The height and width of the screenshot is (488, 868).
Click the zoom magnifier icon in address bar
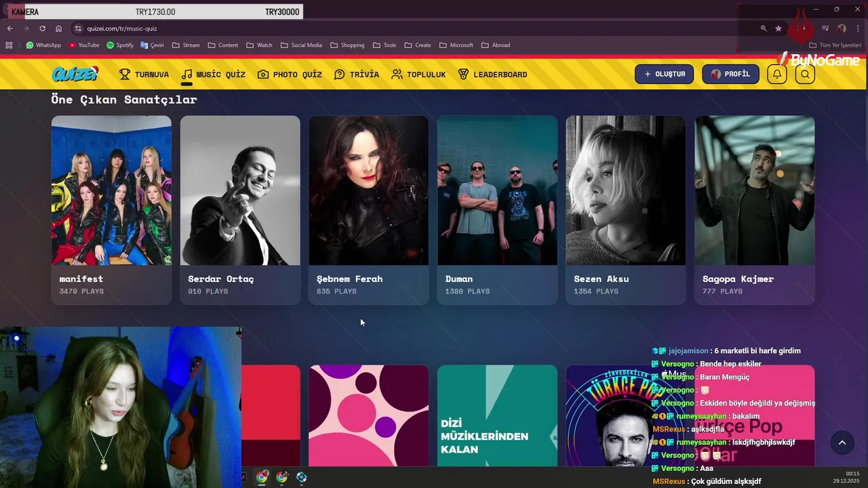(x=764, y=28)
